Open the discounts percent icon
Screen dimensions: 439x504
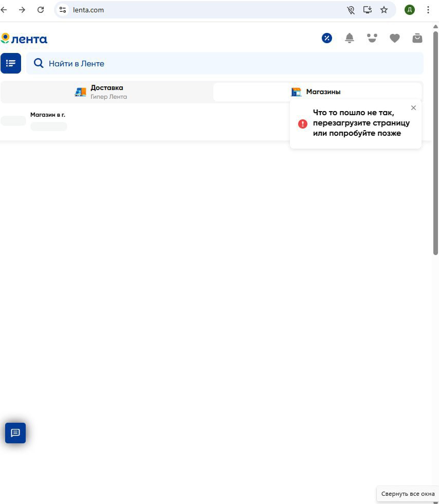coord(327,38)
